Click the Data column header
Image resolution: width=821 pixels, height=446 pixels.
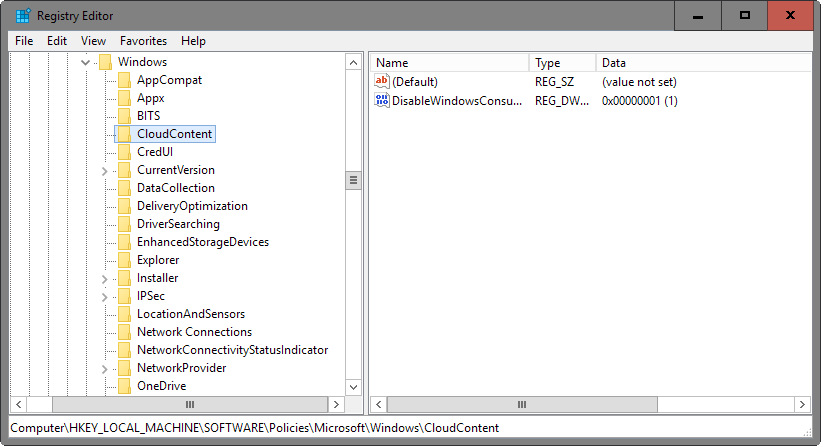[700, 62]
